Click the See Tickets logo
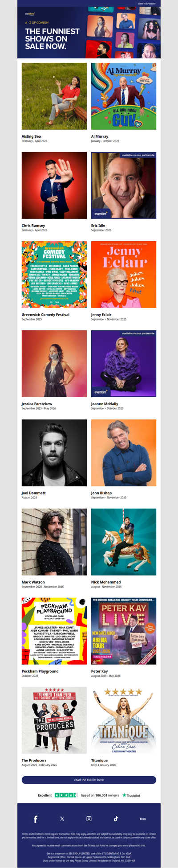178x868 pixels. [30, 14]
